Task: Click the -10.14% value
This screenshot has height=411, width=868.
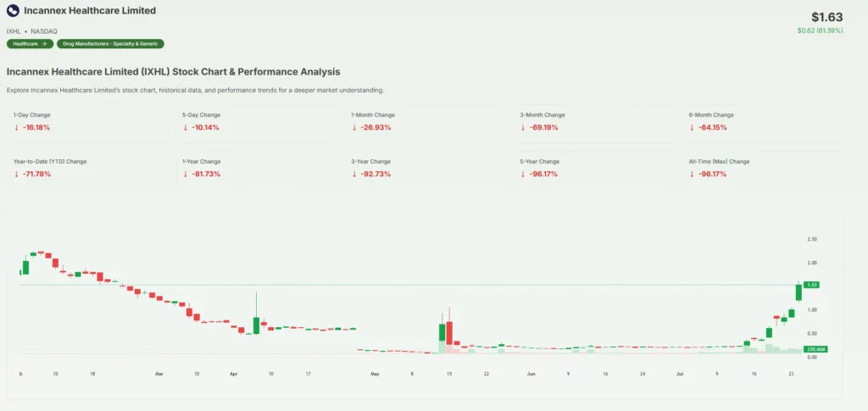Action: click(x=205, y=127)
